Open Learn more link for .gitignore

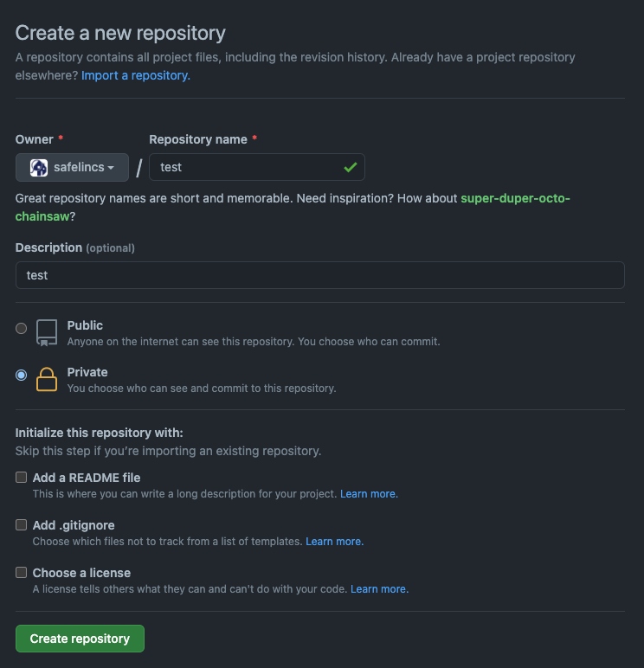[x=335, y=542]
